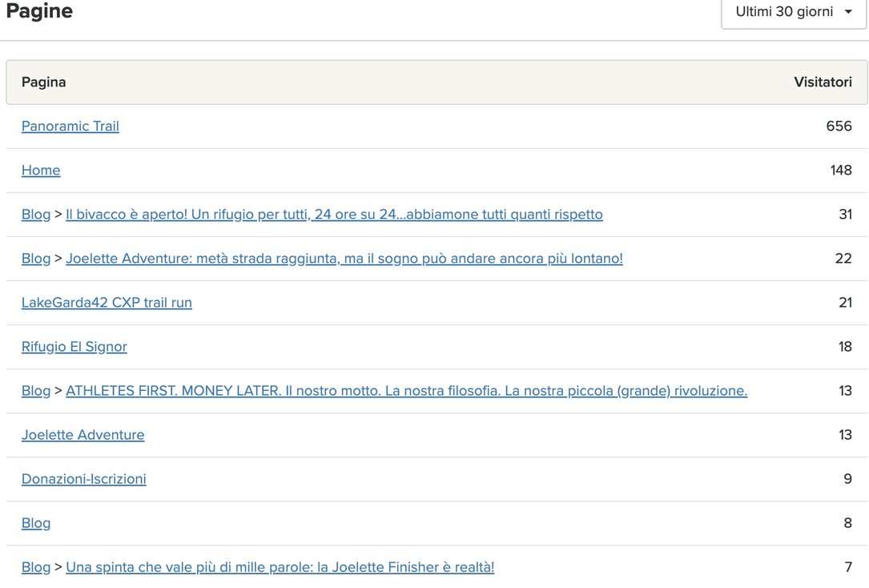Open 'Il bivacco è aperto!' blog post

[x=334, y=215]
